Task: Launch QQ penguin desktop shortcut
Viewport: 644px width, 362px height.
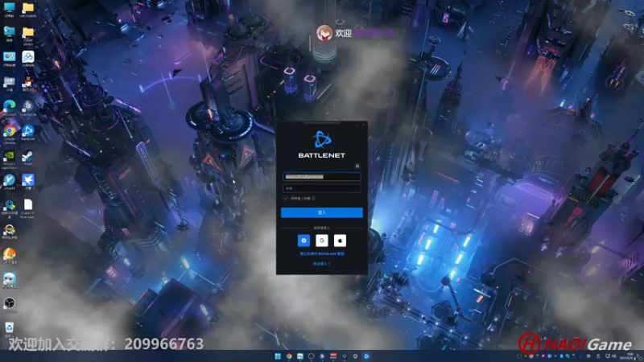Action: click(28, 83)
